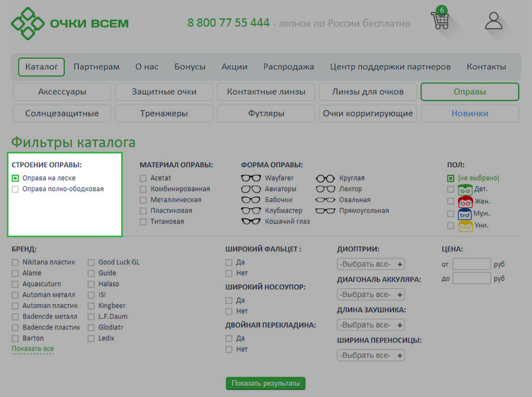Expand the Длина заушника dropdown
This screenshot has width=532, height=397.
tap(371, 325)
